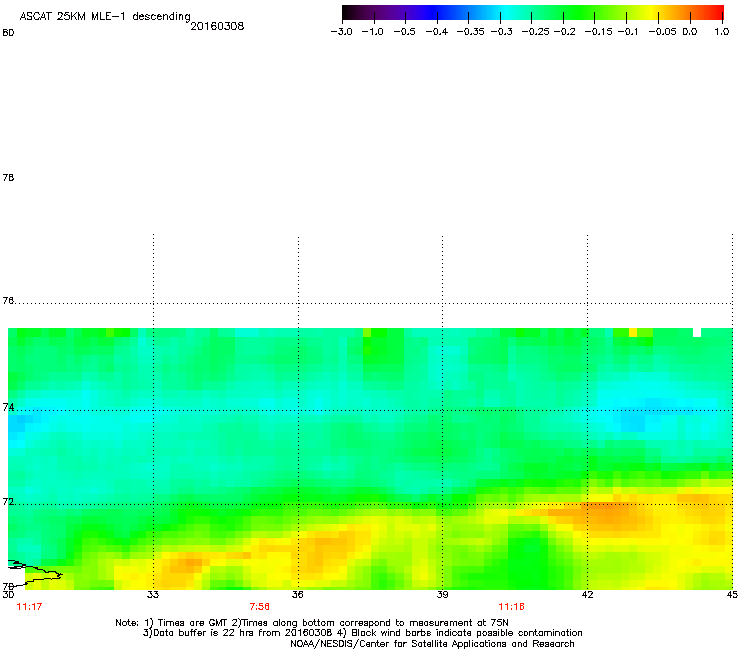Click the colorbar label 1.0
Image resolution: width=740 pixels, height=650 pixels.
(722, 32)
